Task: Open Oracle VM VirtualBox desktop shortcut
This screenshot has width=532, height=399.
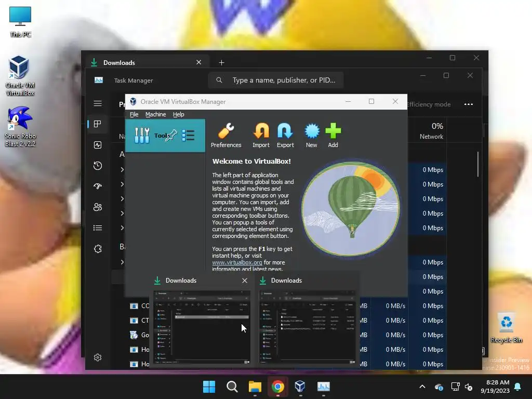Action: (x=20, y=76)
